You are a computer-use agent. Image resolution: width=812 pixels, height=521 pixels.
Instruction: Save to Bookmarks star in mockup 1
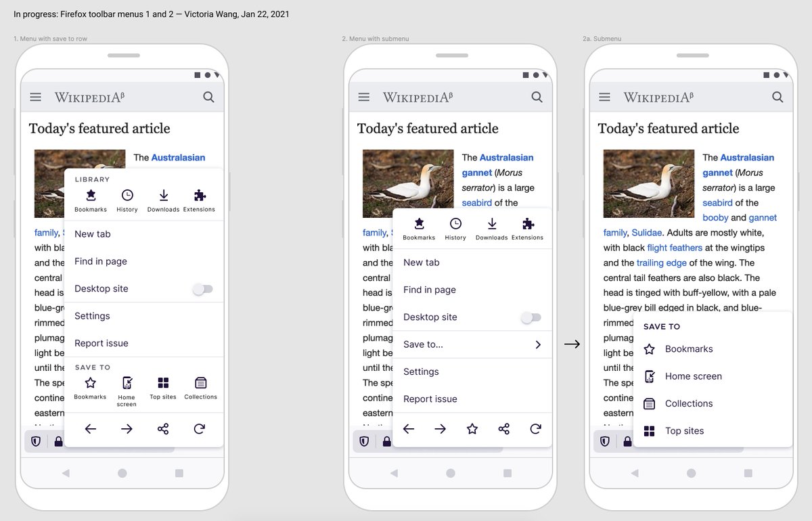(x=91, y=388)
